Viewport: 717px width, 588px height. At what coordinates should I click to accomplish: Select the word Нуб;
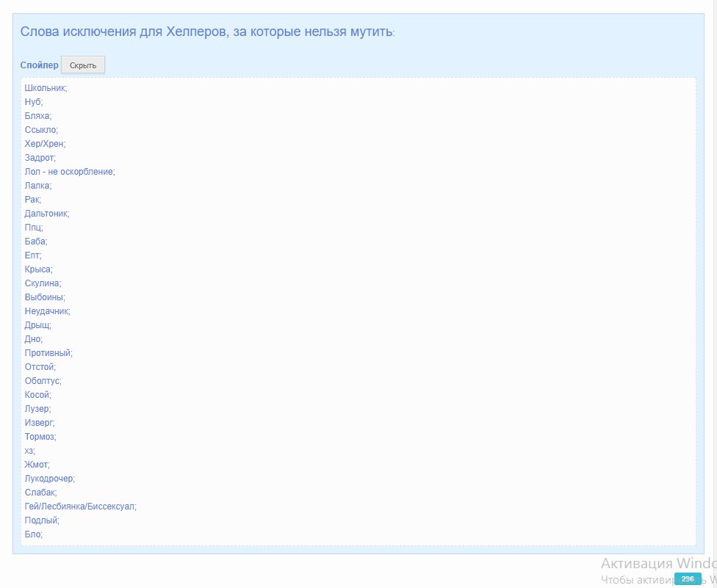pyautogui.click(x=34, y=102)
